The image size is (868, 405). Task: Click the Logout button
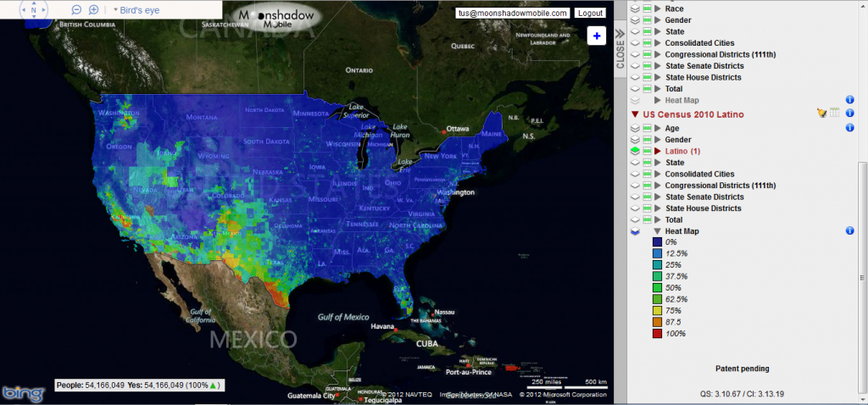[x=589, y=13]
